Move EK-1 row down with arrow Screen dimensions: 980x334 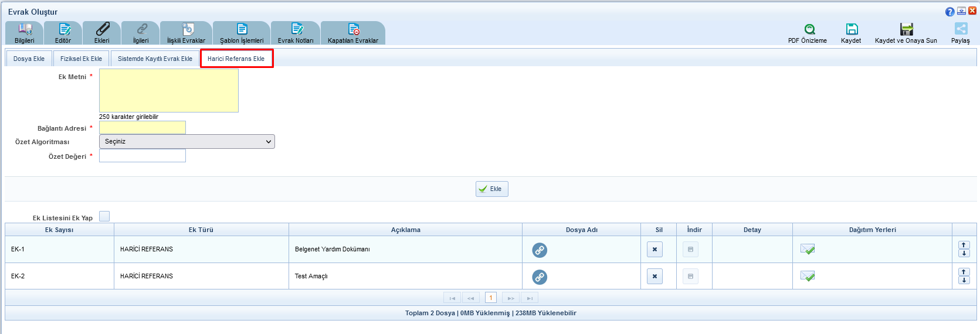(964, 253)
